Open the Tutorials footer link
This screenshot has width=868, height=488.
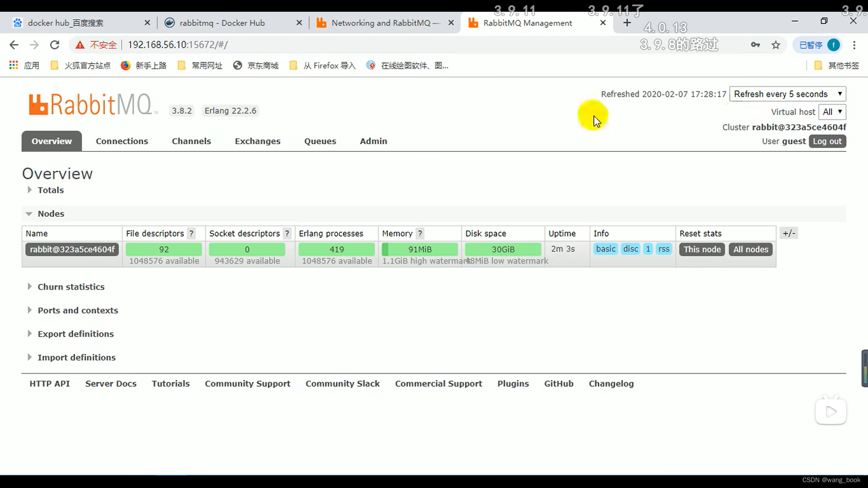[170, 384]
